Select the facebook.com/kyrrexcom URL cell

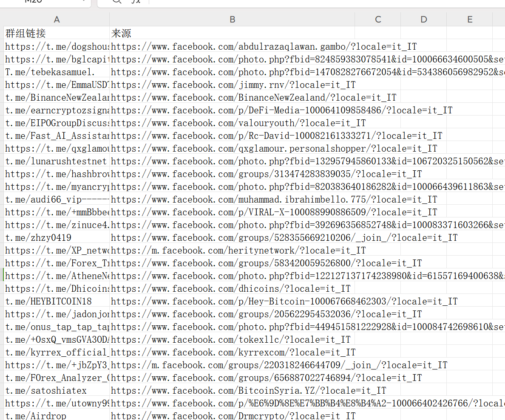pos(232,352)
